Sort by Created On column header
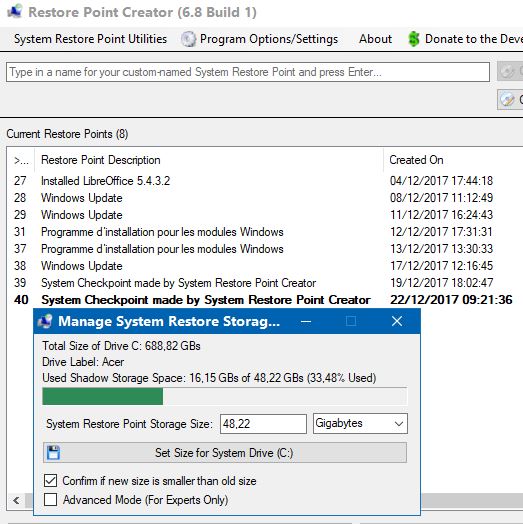Image resolution: width=523 pixels, height=524 pixels. point(453,160)
